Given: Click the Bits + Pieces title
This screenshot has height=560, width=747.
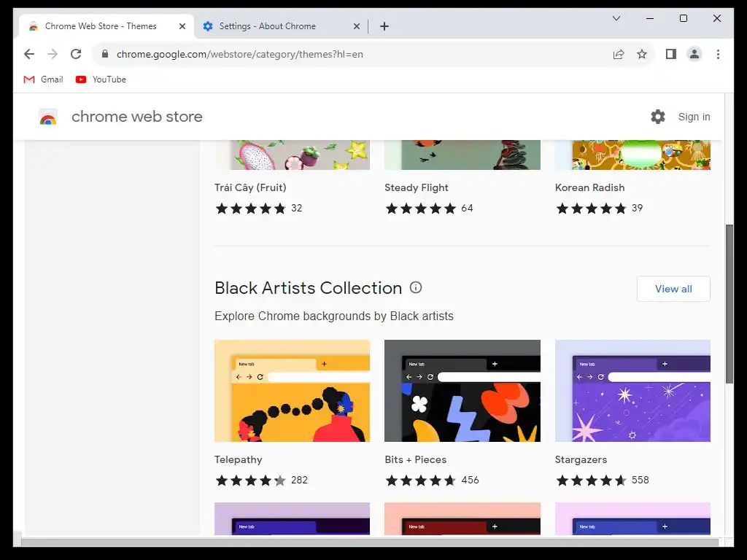Looking at the screenshot, I should [x=415, y=459].
